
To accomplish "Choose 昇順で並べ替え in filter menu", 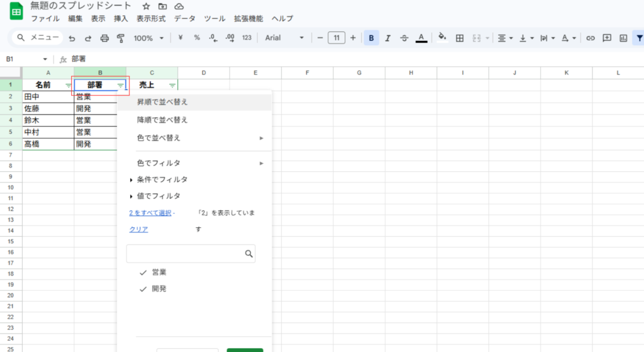I will click(x=194, y=102).
